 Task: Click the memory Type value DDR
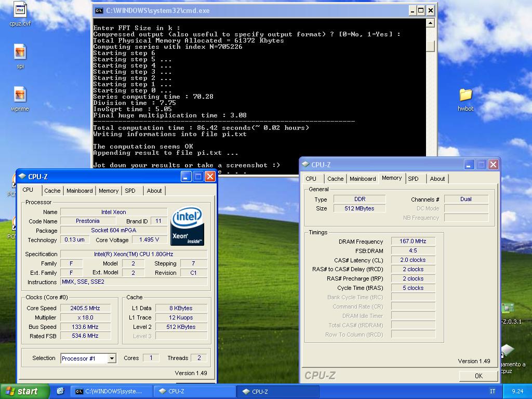click(x=360, y=199)
